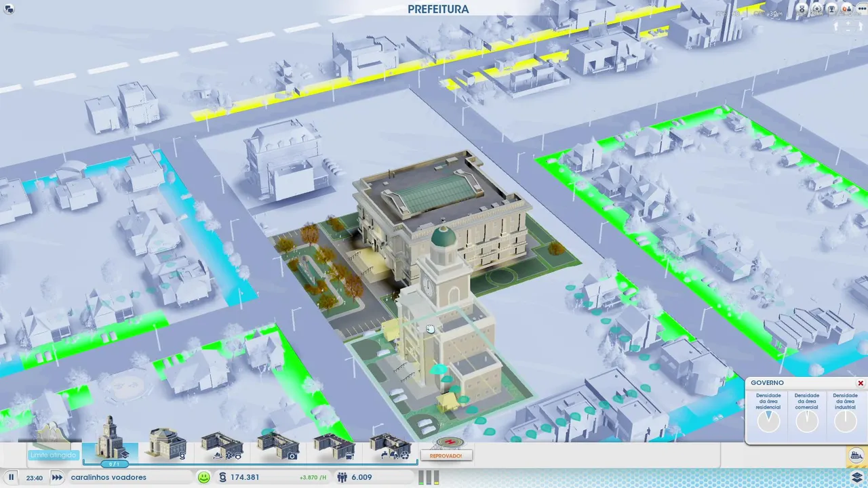Image resolution: width=868 pixels, height=488 pixels.
Task: Activate the bulldozer demolish tool
Action: (x=857, y=456)
